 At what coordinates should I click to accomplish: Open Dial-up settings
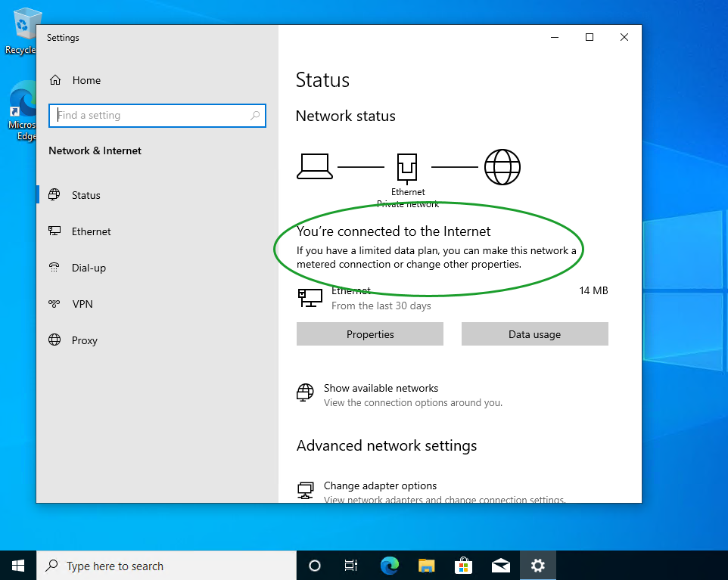[x=89, y=268]
